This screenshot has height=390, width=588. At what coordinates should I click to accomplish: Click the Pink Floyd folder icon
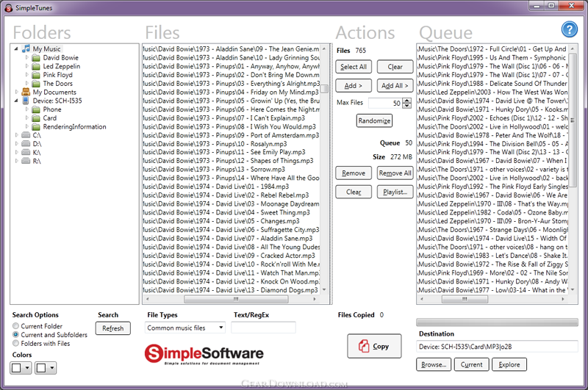point(36,75)
